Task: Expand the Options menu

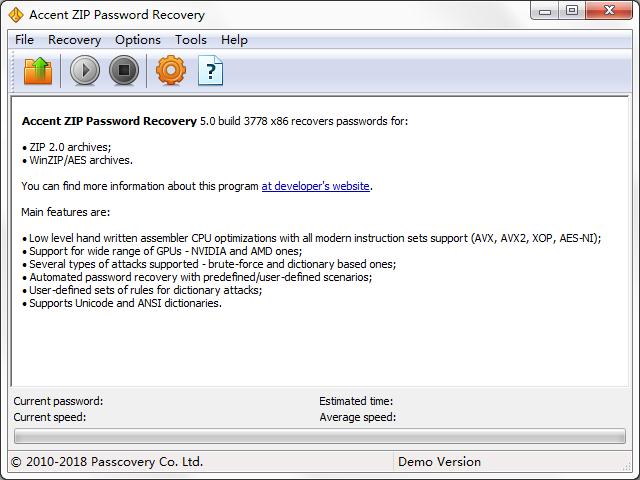Action: coord(137,40)
